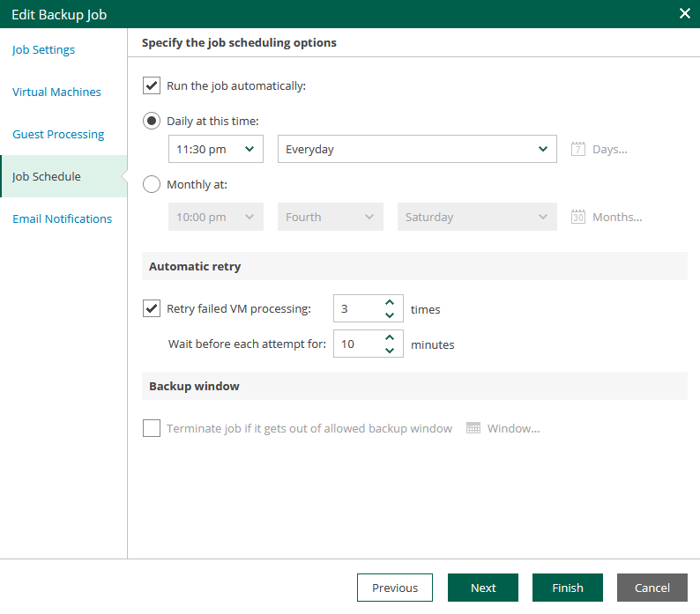Select Daily at this time option

152,121
